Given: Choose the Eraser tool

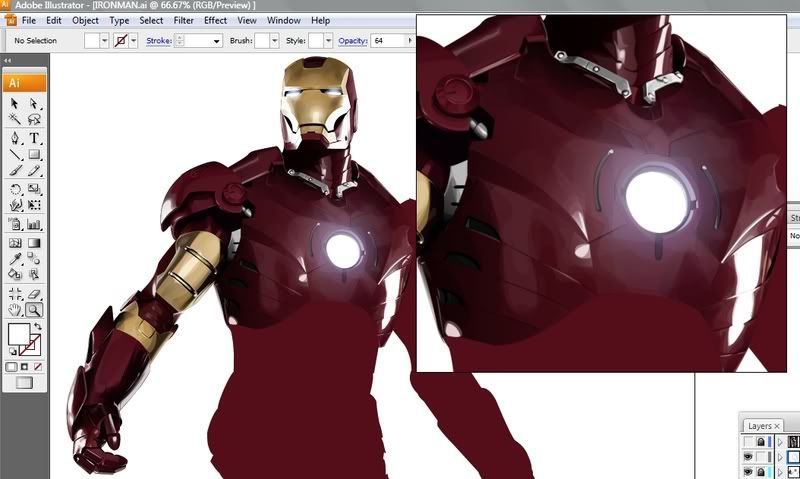Looking at the screenshot, I should coord(34,294).
